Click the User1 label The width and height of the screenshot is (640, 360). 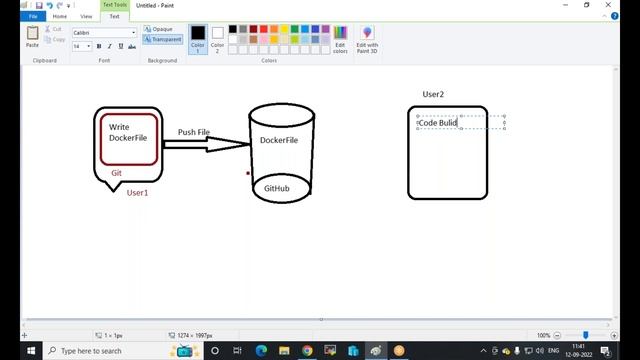(x=137, y=193)
